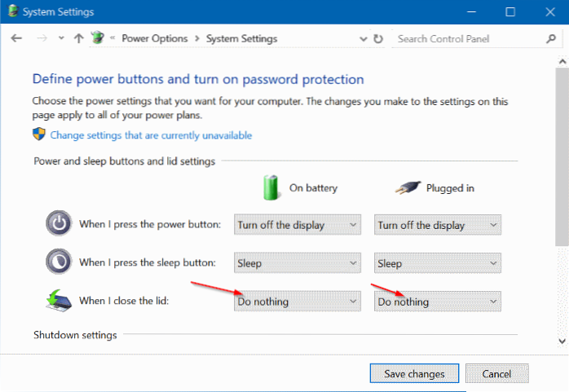569x392 pixels.
Task: Click the Refresh button in the address bar
Action: click(x=377, y=38)
